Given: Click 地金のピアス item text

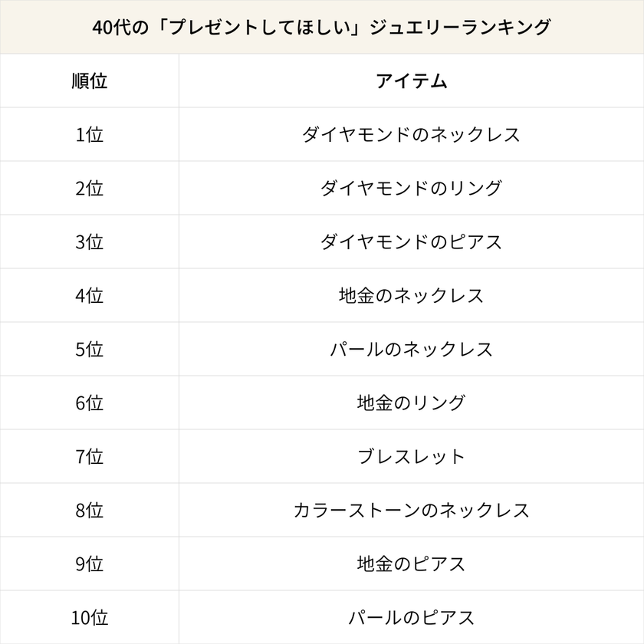Looking at the screenshot, I should pos(411,563).
